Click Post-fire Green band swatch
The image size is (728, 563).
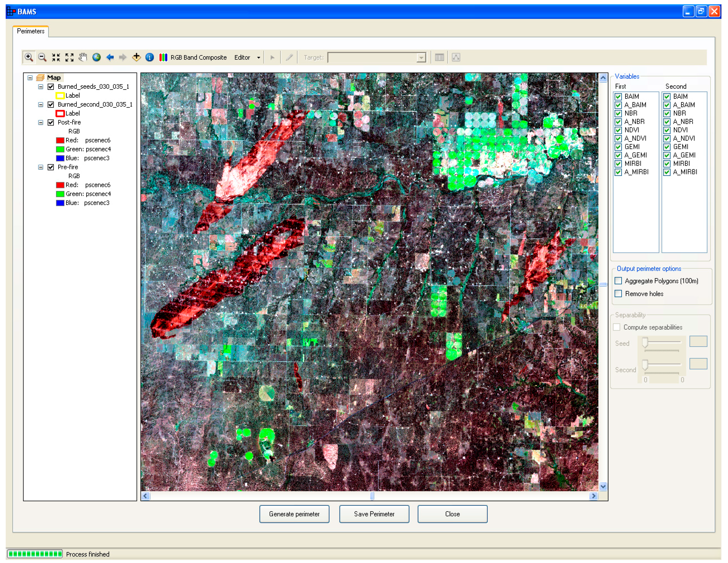point(60,149)
